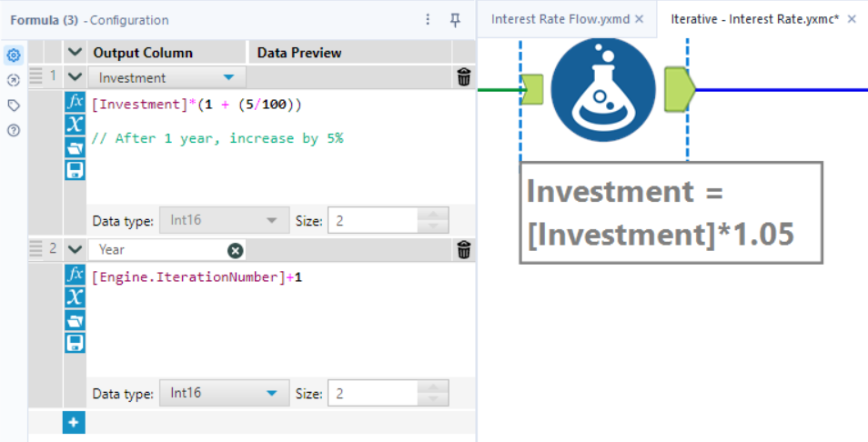The width and height of the screenshot is (868, 442).
Task: Collapse the Investment expression chevron
Action: point(75,78)
